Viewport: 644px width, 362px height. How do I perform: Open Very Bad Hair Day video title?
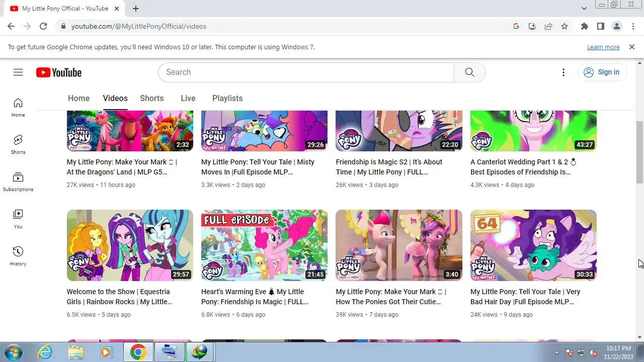[x=525, y=297]
